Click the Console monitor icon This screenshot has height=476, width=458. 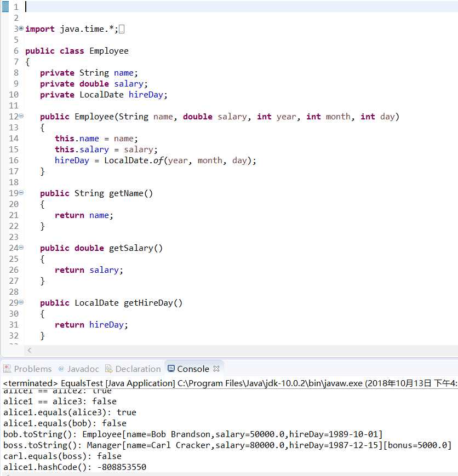click(x=171, y=369)
